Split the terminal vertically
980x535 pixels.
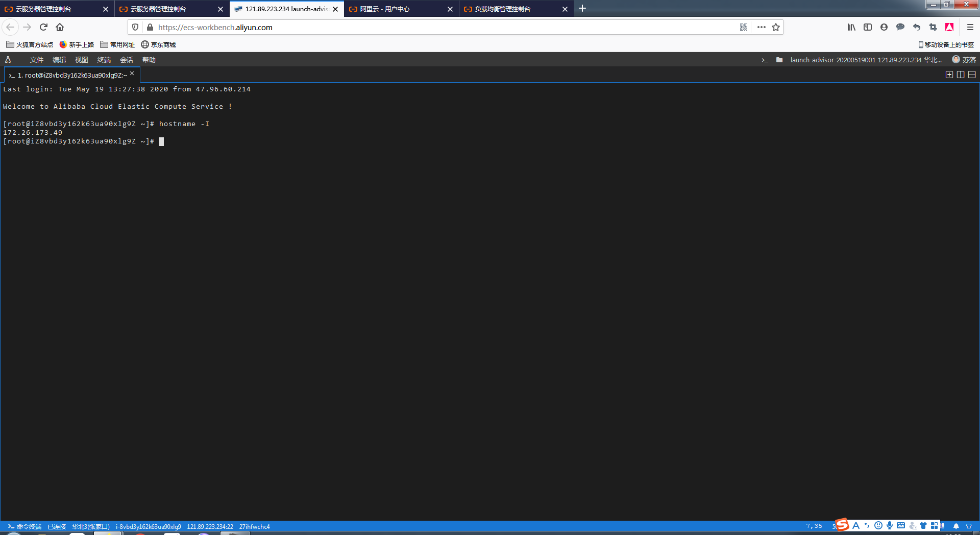[961, 75]
